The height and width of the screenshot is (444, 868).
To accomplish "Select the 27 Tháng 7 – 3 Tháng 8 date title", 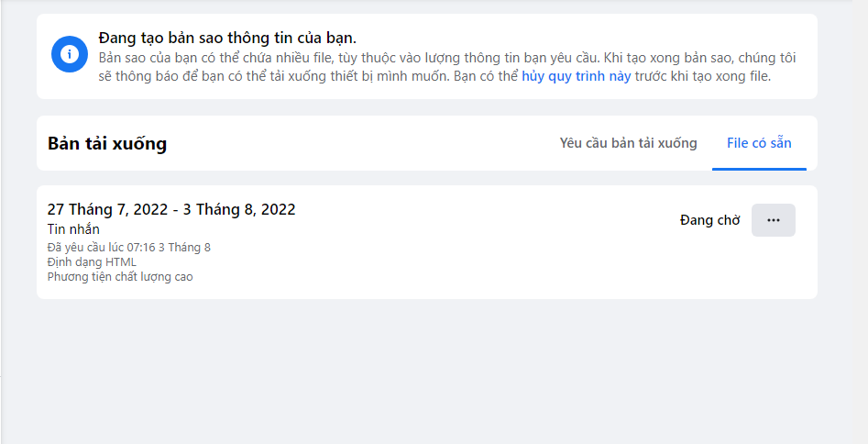I will click(171, 209).
